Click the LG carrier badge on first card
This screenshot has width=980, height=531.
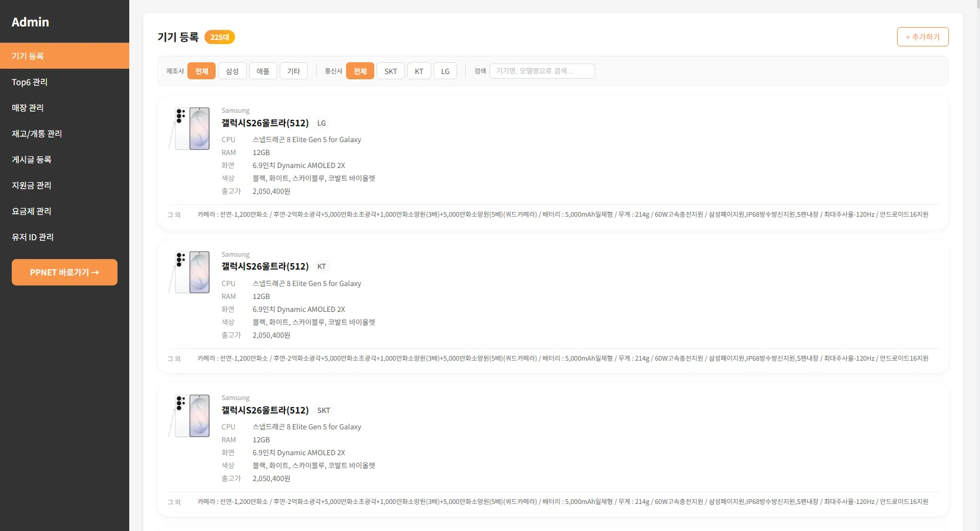click(321, 123)
